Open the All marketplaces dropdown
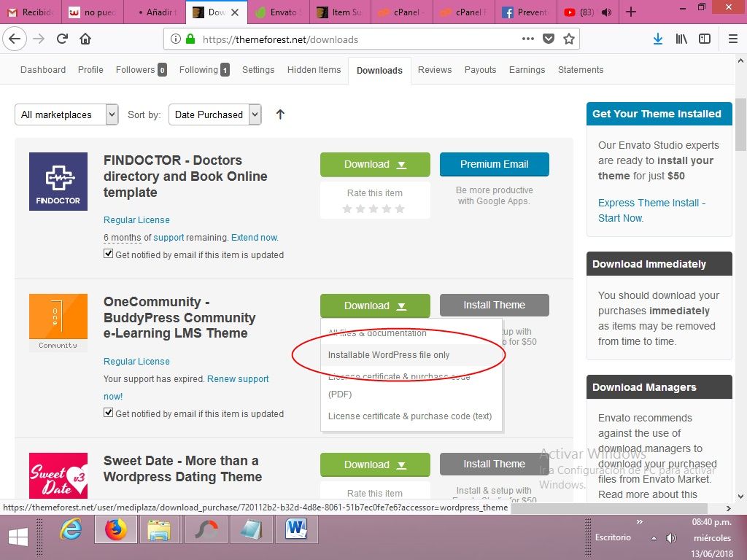The width and height of the screenshot is (747, 560). click(66, 114)
